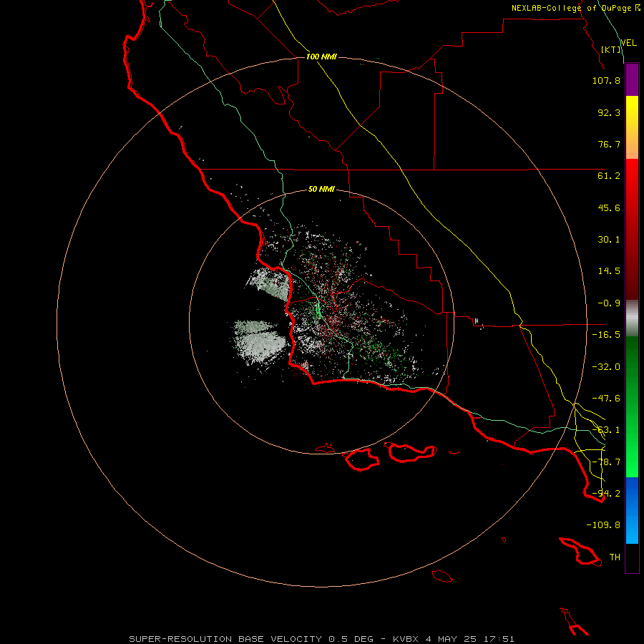The image size is (644, 644).
Task: Click the 61.2 velocity scale value
Action: (x=609, y=176)
